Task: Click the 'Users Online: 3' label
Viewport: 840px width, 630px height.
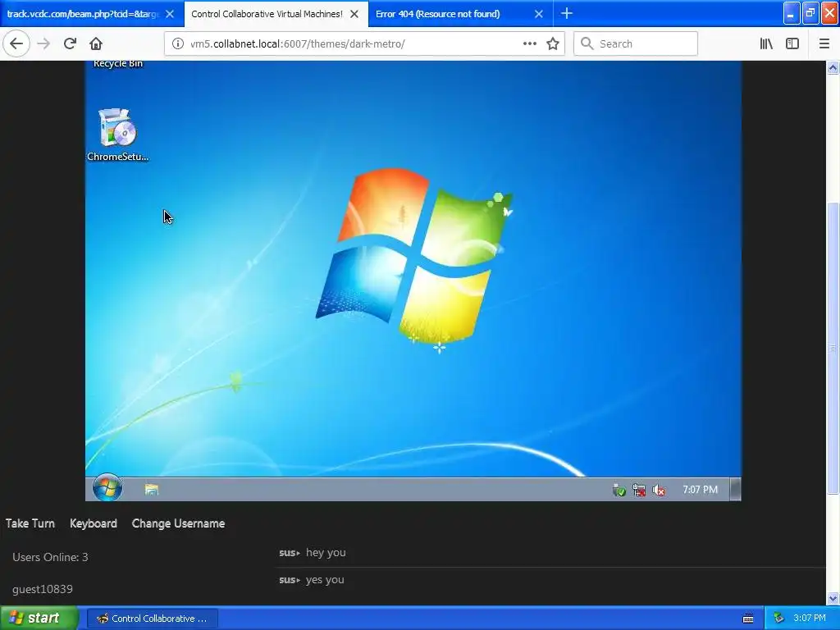Action: (x=50, y=557)
